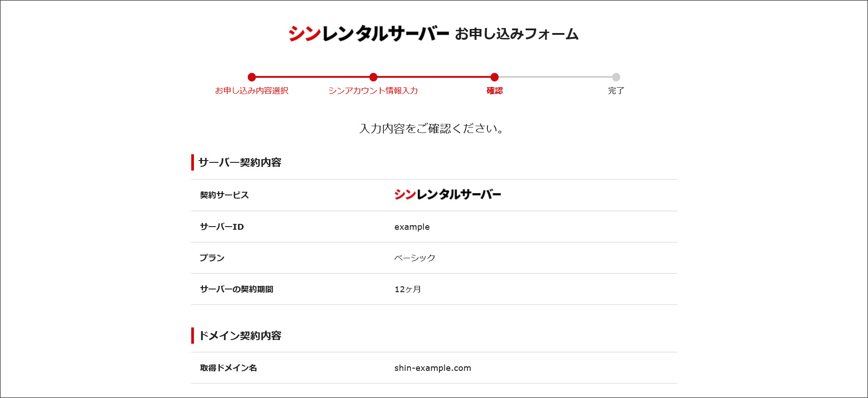The width and height of the screenshot is (868, 398).
Task: Click the server ID value example
Action: pos(412,227)
